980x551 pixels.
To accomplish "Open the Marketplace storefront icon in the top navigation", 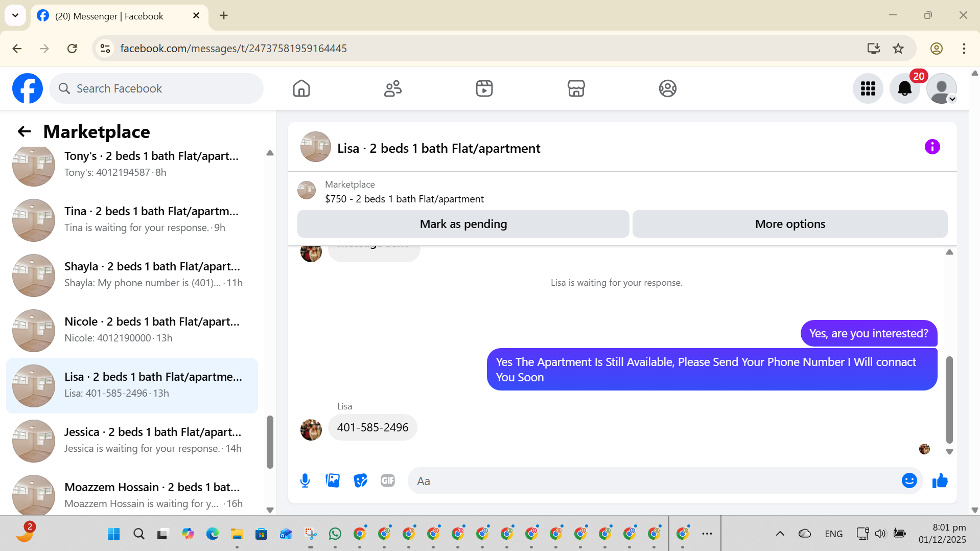I will [576, 88].
